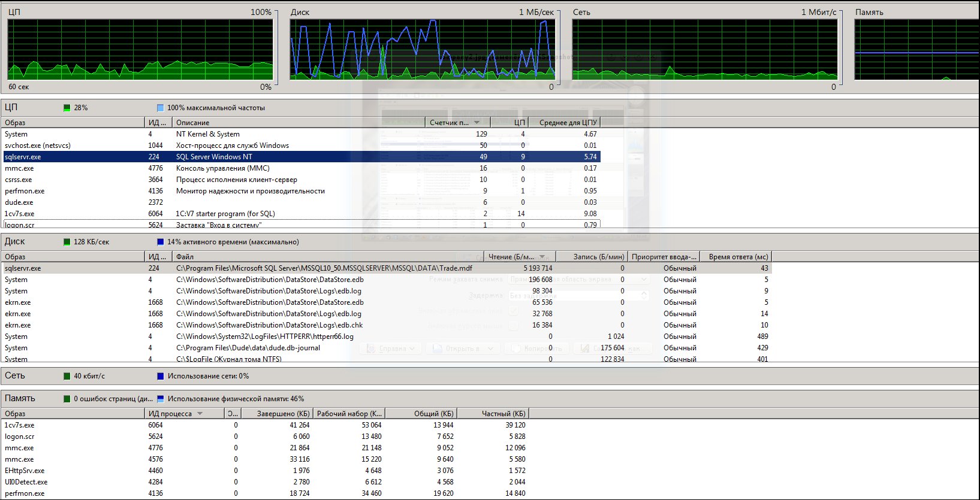Viewport: 980px width, 500px height.
Task: Sort Диск table by Файл column
Action: [327, 257]
